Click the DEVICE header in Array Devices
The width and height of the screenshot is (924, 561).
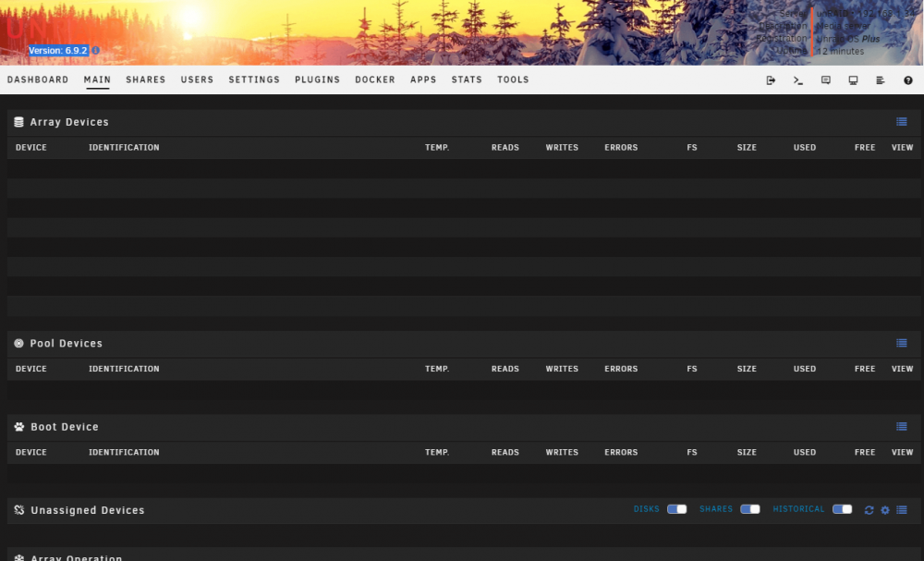tap(31, 147)
